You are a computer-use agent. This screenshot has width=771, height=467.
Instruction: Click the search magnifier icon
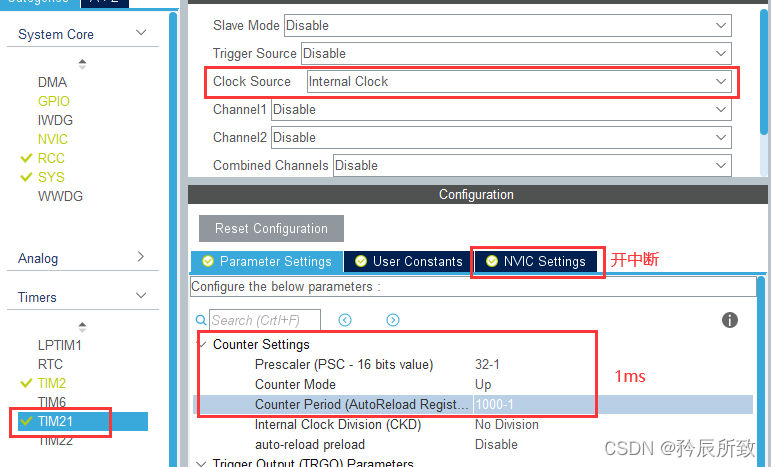coord(201,321)
